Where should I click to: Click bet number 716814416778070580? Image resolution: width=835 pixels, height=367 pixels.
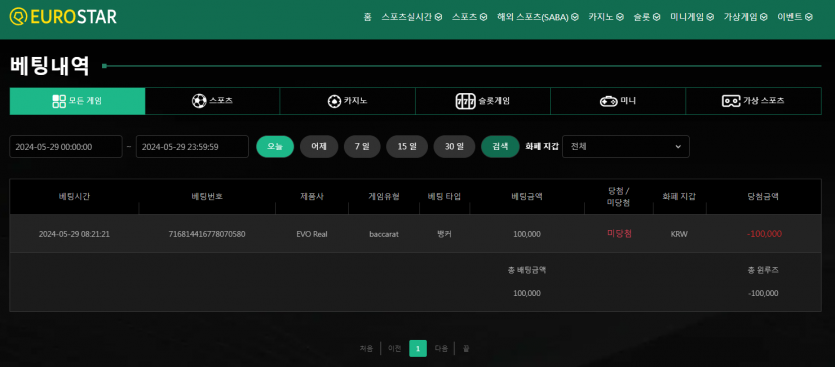click(x=207, y=234)
